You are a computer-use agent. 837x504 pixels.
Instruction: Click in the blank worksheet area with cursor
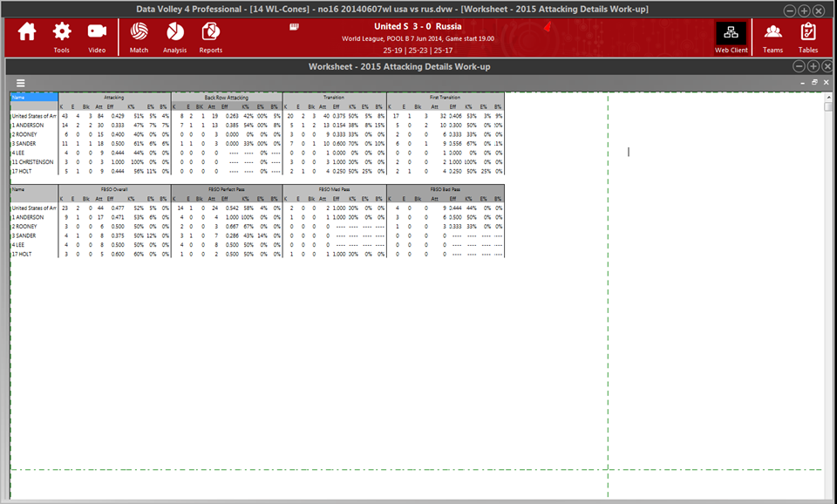tap(629, 152)
